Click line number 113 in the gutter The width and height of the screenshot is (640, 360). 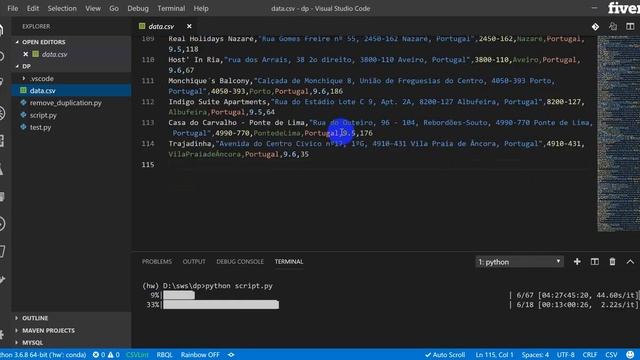148,122
